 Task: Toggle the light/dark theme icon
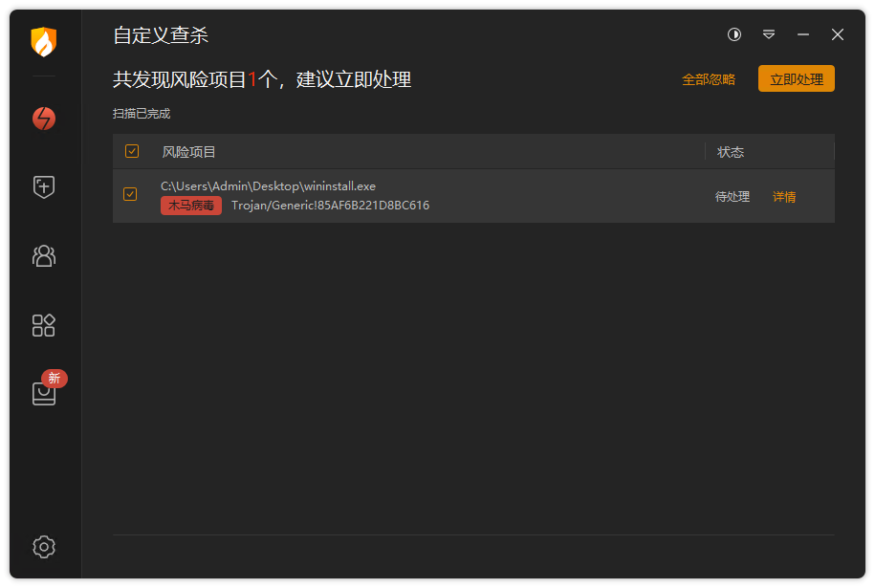734,34
